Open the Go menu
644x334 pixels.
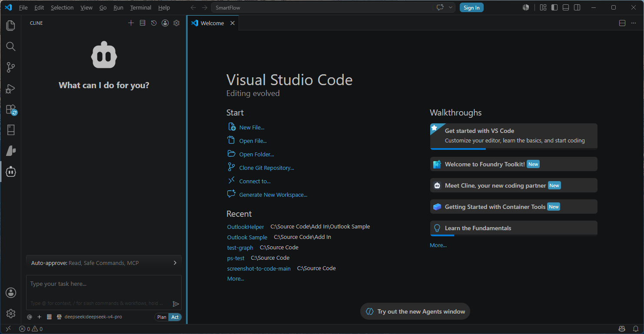click(x=103, y=7)
